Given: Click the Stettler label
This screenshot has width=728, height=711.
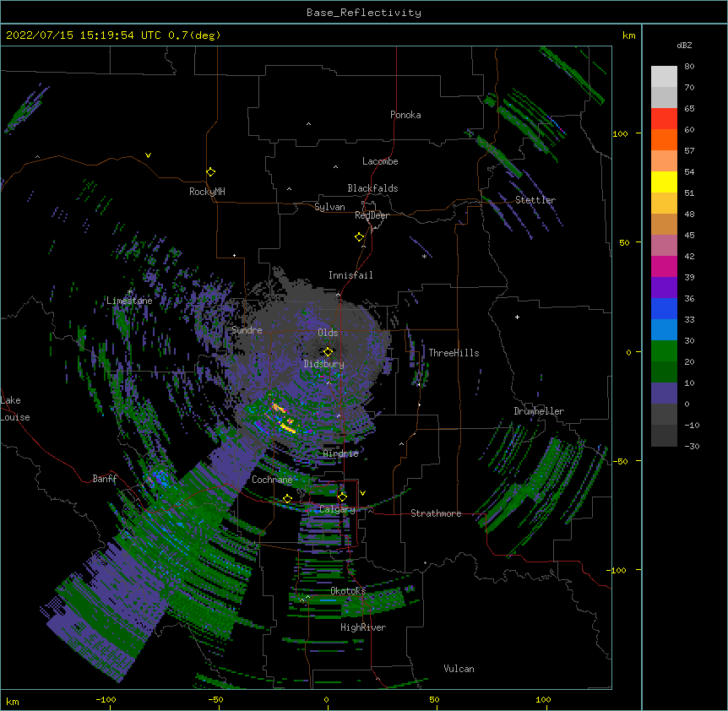Looking at the screenshot, I should click(x=535, y=200).
